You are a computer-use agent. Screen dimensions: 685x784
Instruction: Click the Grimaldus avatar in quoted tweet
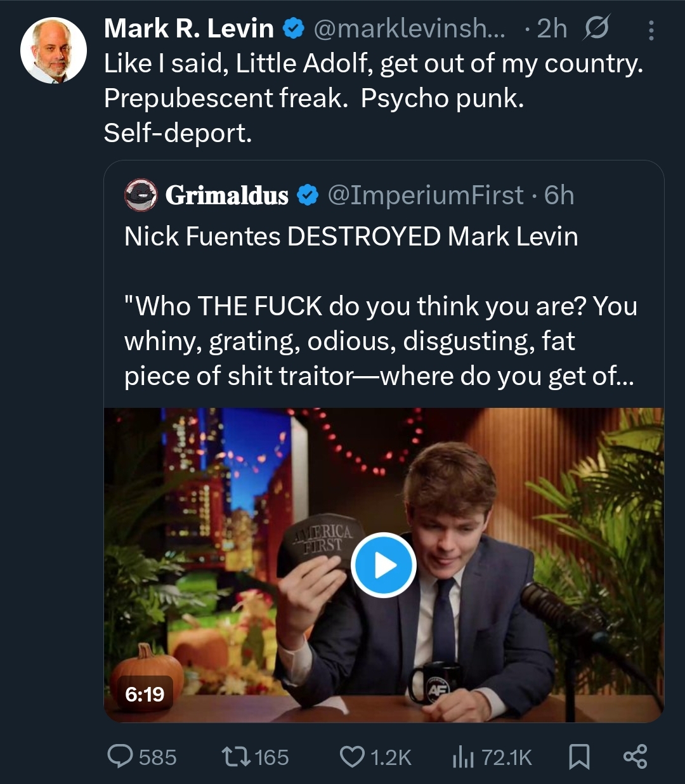[x=141, y=195]
